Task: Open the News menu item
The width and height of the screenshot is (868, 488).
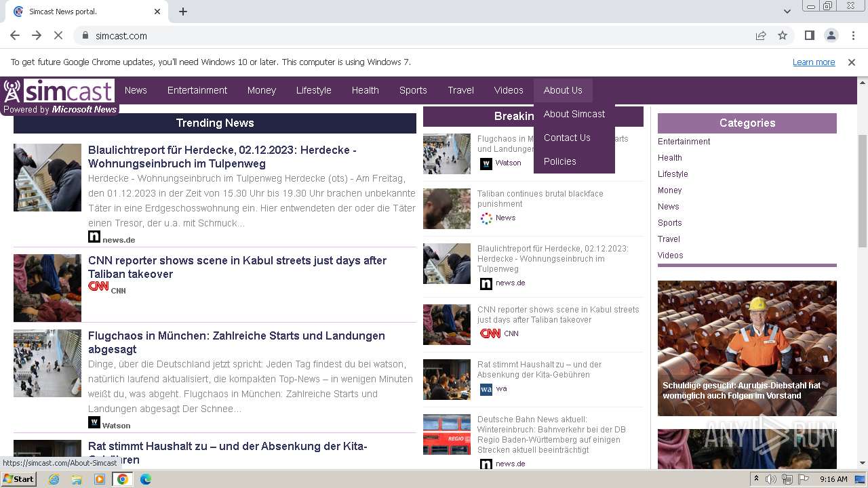Action: [136, 90]
